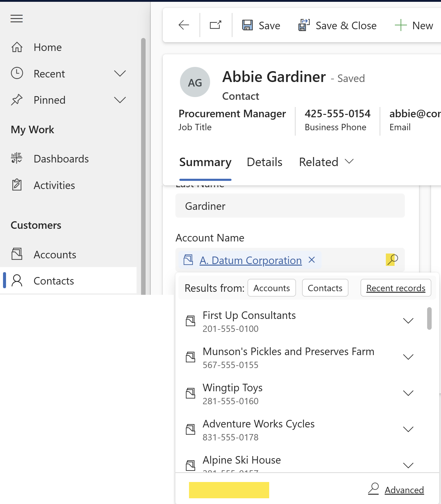The height and width of the screenshot is (504, 441).
Task: Switch to the Summary tab
Action: click(x=205, y=162)
